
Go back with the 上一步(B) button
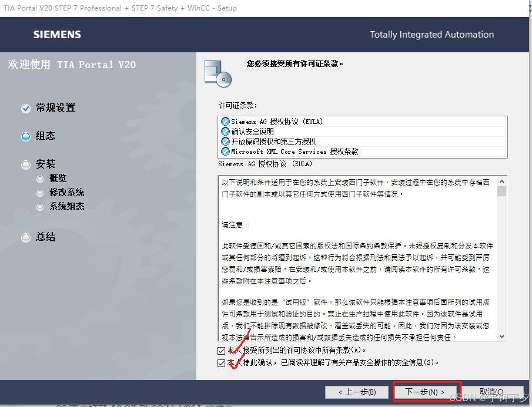click(x=357, y=392)
